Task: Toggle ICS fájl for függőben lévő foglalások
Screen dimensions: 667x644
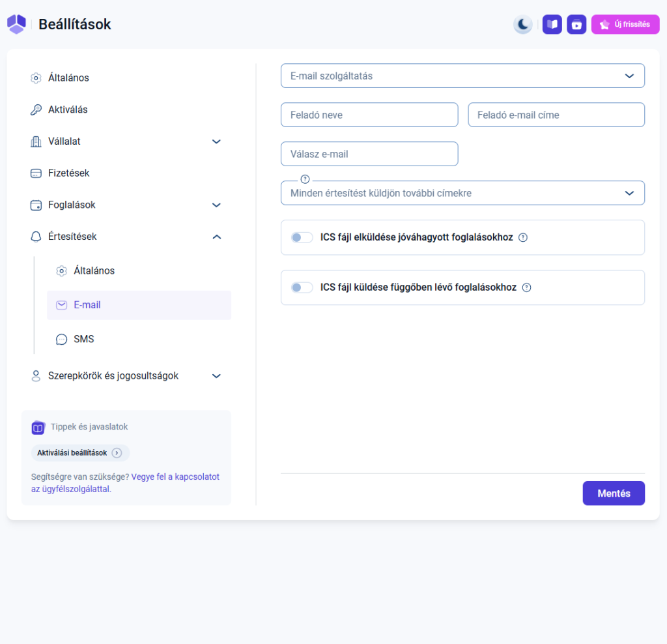Action: [x=302, y=287]
